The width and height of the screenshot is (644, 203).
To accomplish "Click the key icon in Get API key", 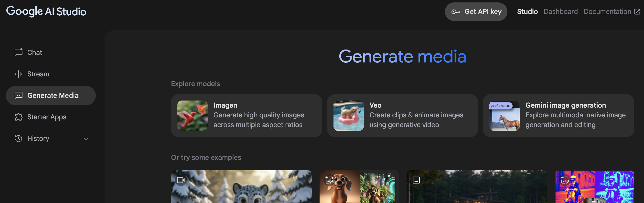I will pos(455,12).
